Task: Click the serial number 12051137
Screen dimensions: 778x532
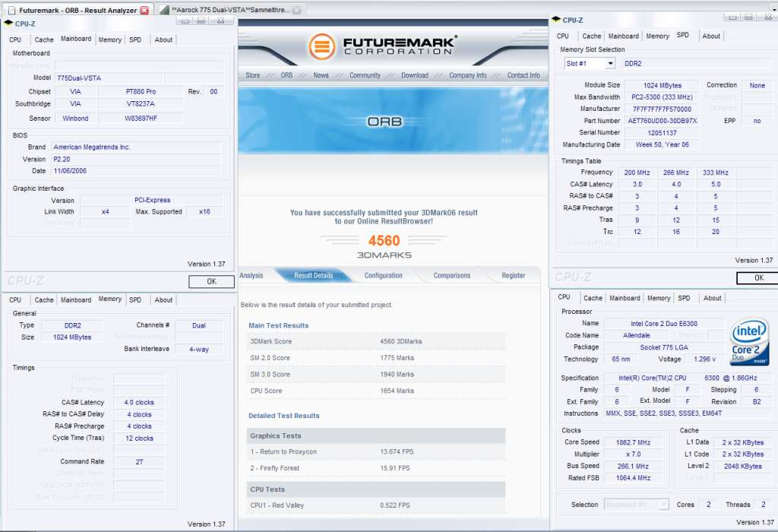Action: 663,133
